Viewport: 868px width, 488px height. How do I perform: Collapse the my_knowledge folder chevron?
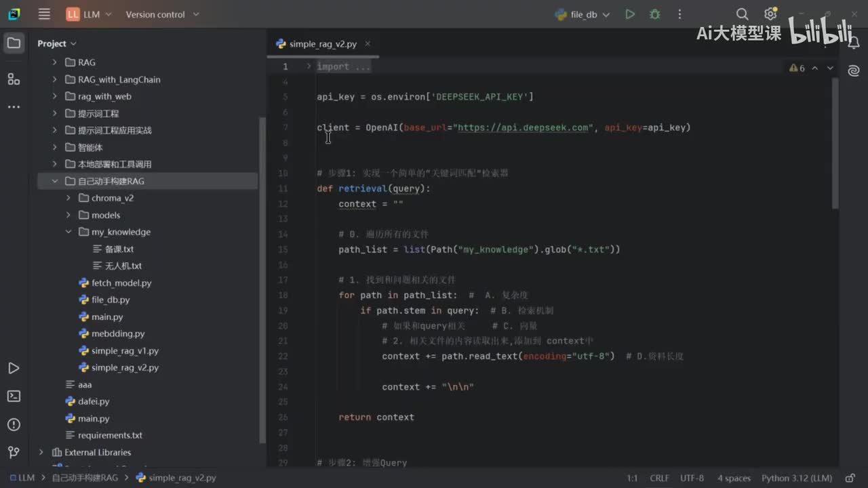coord(68,232)
